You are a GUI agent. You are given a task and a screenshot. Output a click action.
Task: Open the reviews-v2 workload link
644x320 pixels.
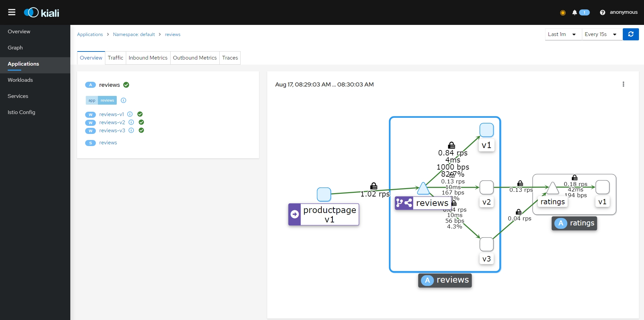112,122
